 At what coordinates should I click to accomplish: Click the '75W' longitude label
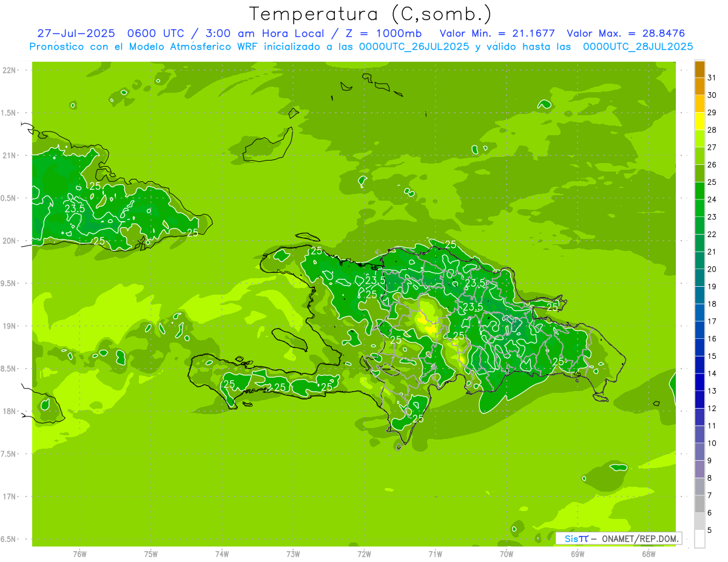tap(151, 554)
